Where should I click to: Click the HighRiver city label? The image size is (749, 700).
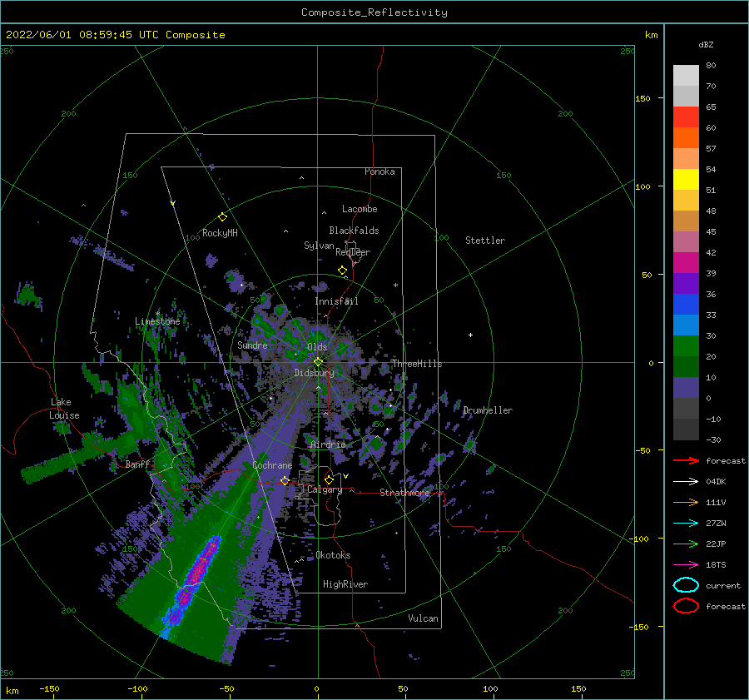click(x=345, y=584)
